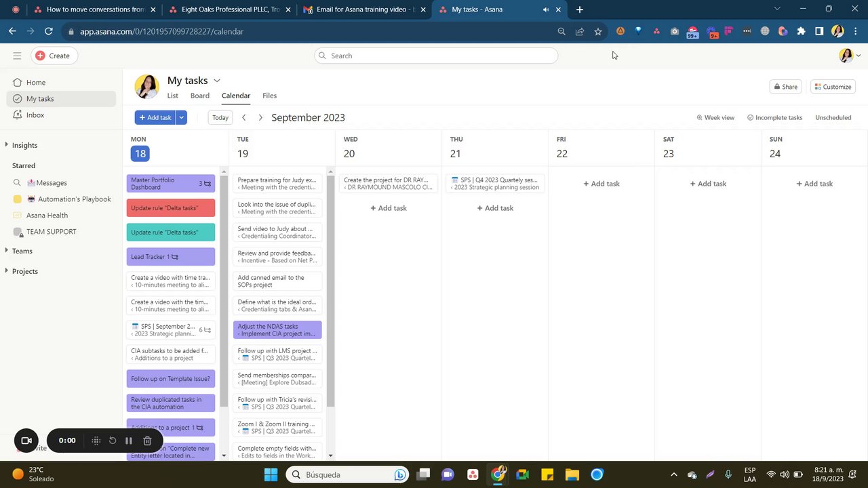Open Follow up on Template Issue task

(x=171, y=379)
